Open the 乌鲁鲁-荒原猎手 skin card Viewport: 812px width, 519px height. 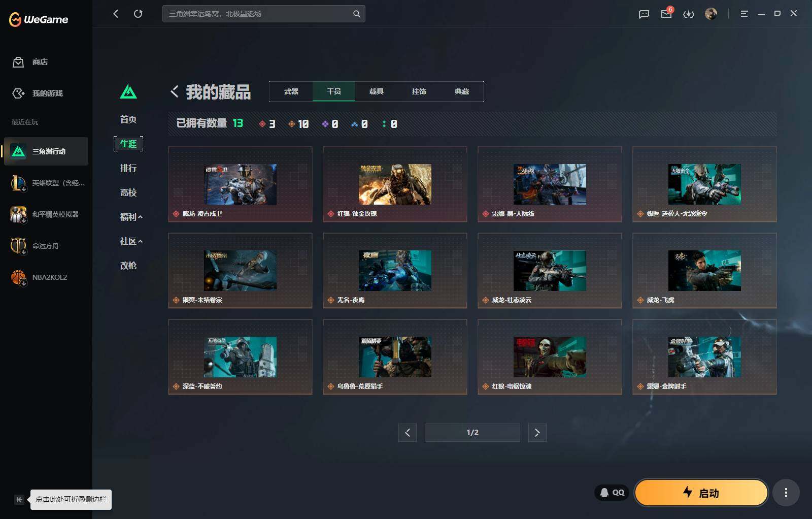pyautogui.click(x=395, y=357)
